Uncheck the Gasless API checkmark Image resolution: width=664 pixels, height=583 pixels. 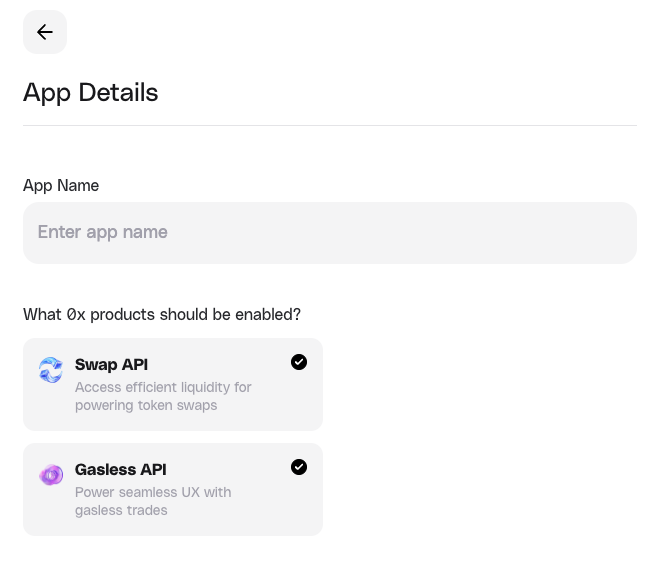click(299, 467)
